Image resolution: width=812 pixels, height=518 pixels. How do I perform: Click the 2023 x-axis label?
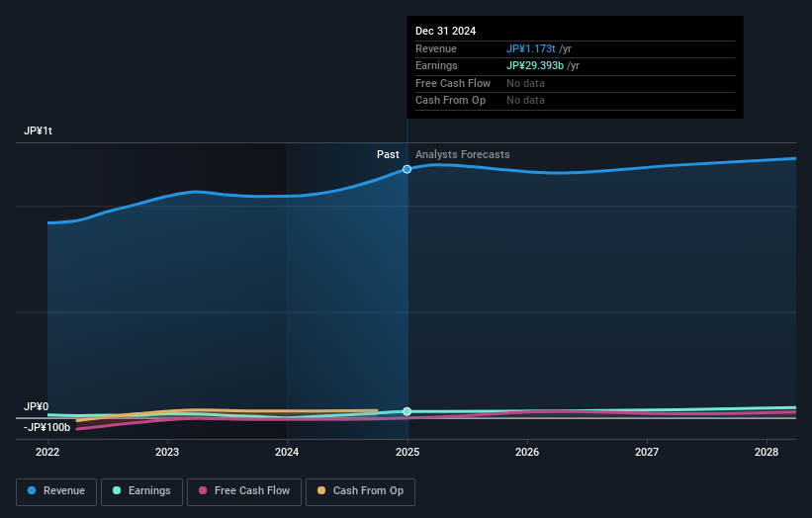pos(167,453)
